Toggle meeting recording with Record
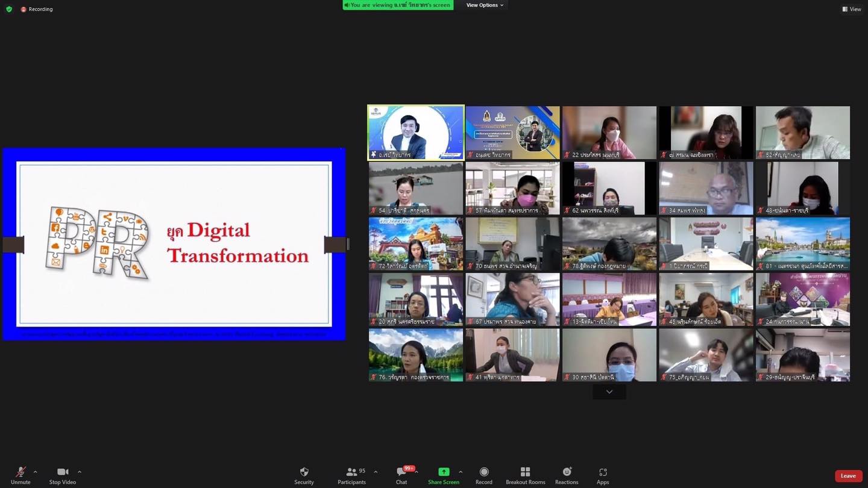The height and width of the screenshot is (488, 868). click(483, 475)
